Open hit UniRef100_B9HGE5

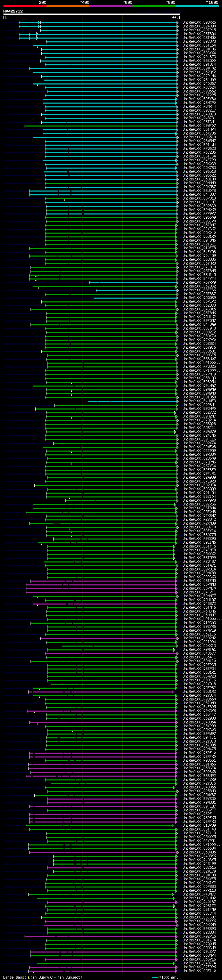[199, 355]
